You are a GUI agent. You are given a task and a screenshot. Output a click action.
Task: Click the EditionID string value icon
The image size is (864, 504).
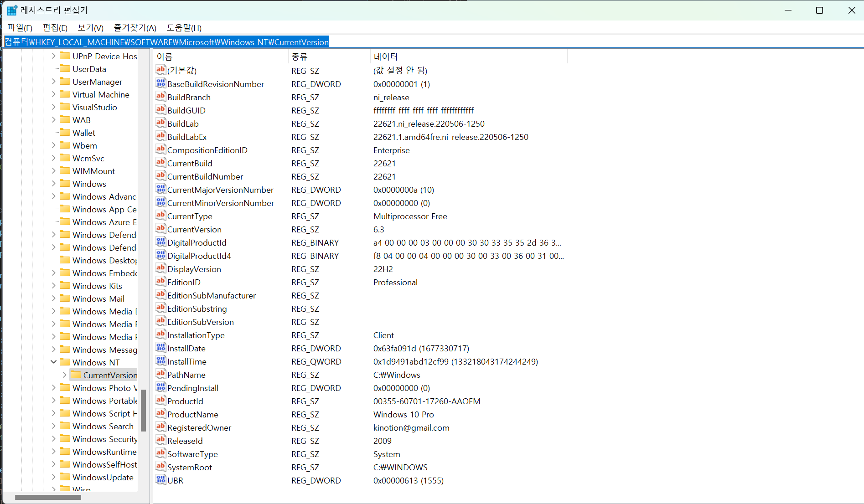[x=160, y=282]
